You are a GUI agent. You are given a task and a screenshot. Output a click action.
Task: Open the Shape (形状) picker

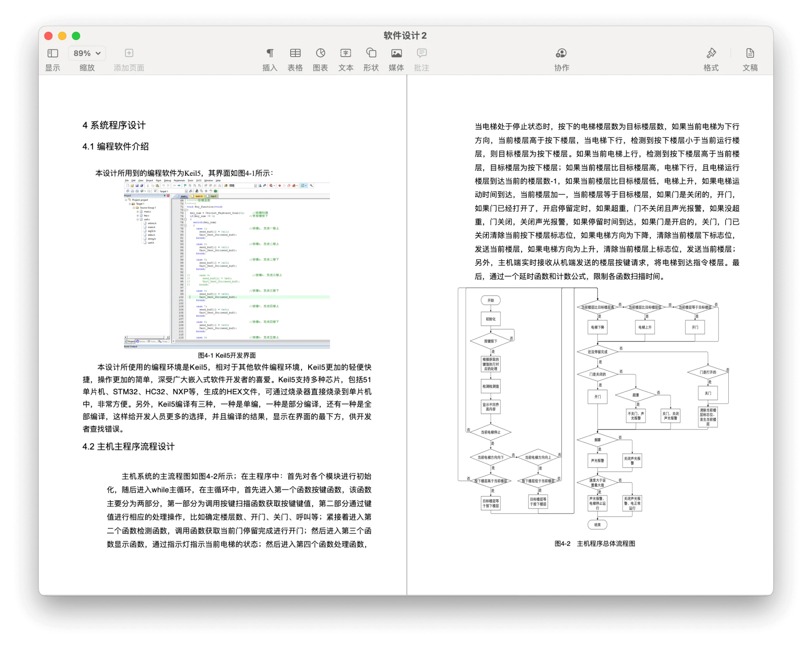coord(371,53)
